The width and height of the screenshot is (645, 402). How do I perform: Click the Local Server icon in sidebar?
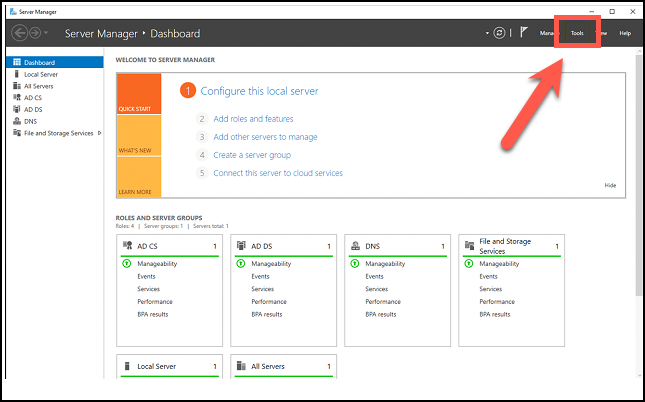[x=17, y=74]
